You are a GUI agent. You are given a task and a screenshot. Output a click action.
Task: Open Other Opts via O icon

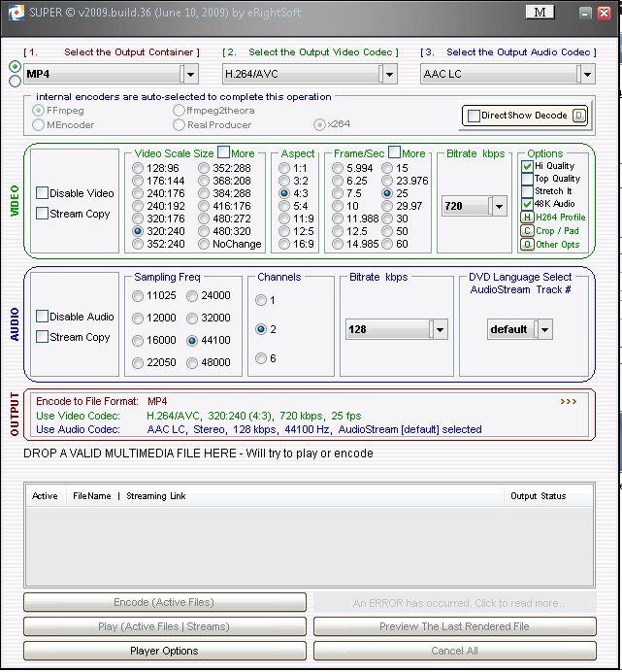(527, 245)
